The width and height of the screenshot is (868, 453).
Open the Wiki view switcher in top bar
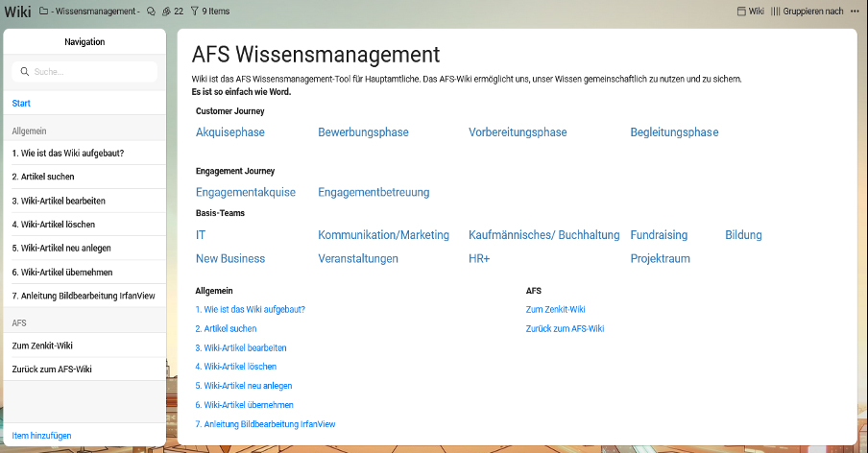750,12
